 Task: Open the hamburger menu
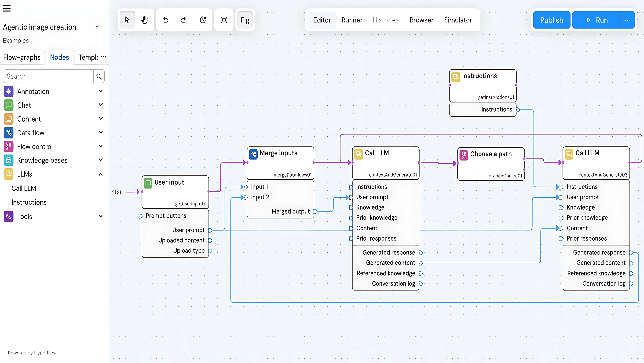[x=7, y=8]
